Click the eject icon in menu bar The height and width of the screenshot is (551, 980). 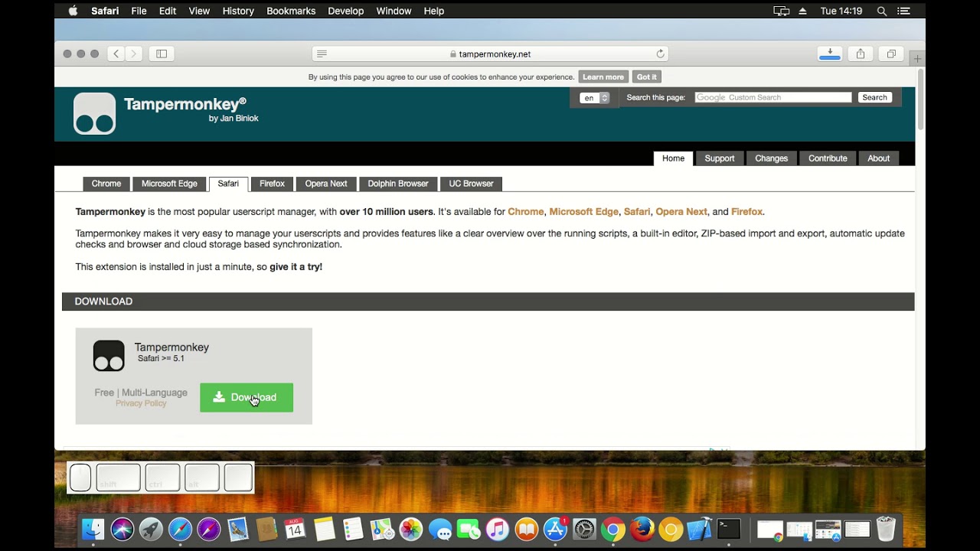802,11
